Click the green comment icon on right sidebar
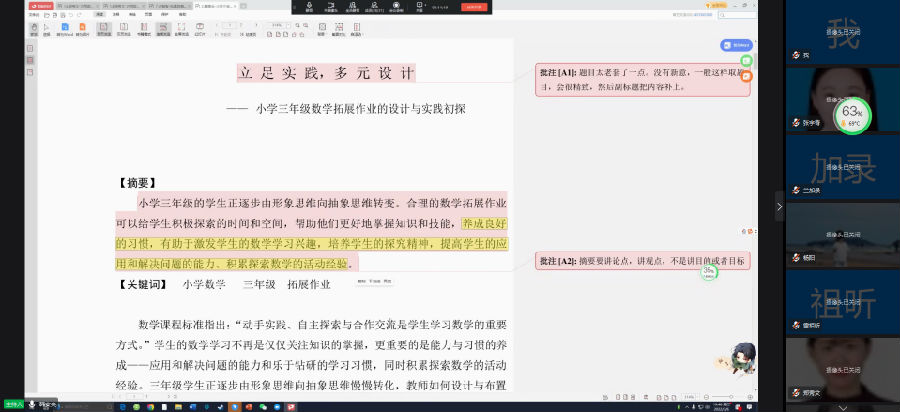Image resolution: width=900 pixels, height=412 pixels. click(x=745, y=61)
